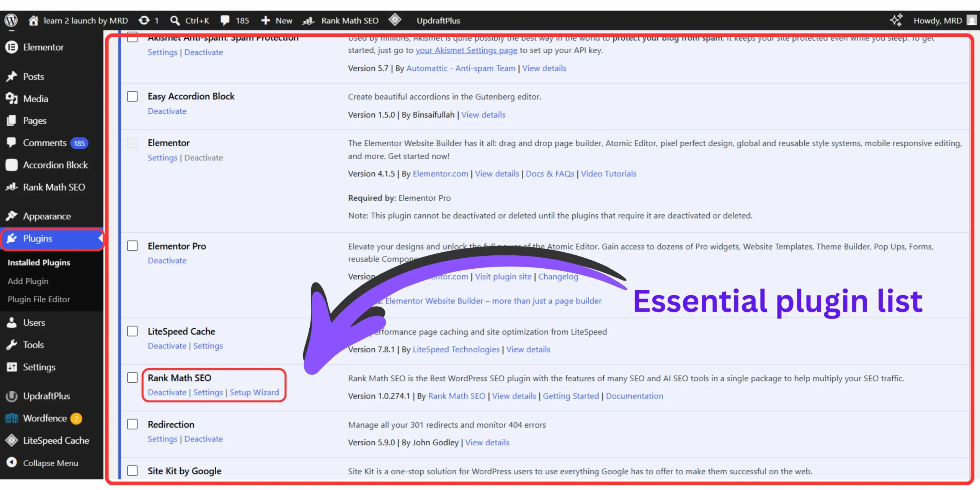Image resolution: width=980 pixels, height=490 pixels.
Task: Open Akismet plugin Settings link
Action: pyautogui.click(x=163, y=52)
